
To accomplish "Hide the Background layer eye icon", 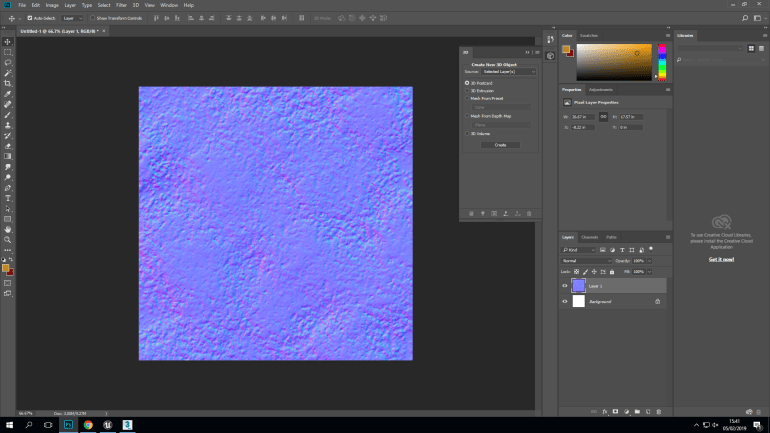I will (x=564, y=301).
